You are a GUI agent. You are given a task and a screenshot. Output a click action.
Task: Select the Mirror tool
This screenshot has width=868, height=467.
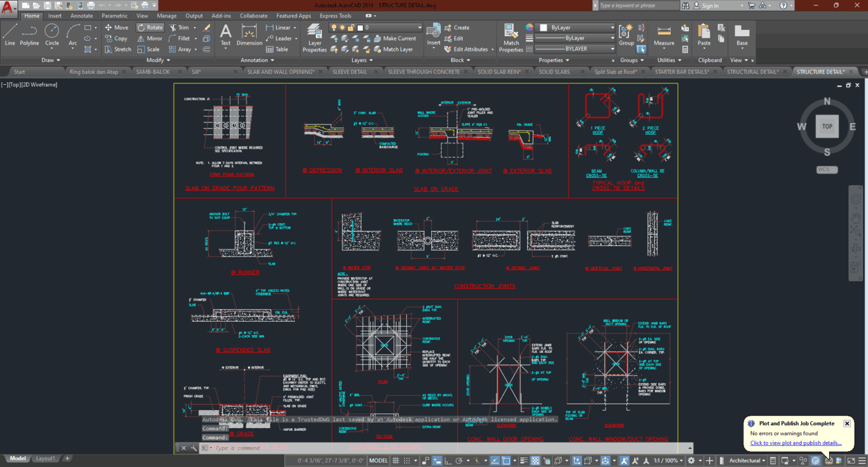coord(150,38)
